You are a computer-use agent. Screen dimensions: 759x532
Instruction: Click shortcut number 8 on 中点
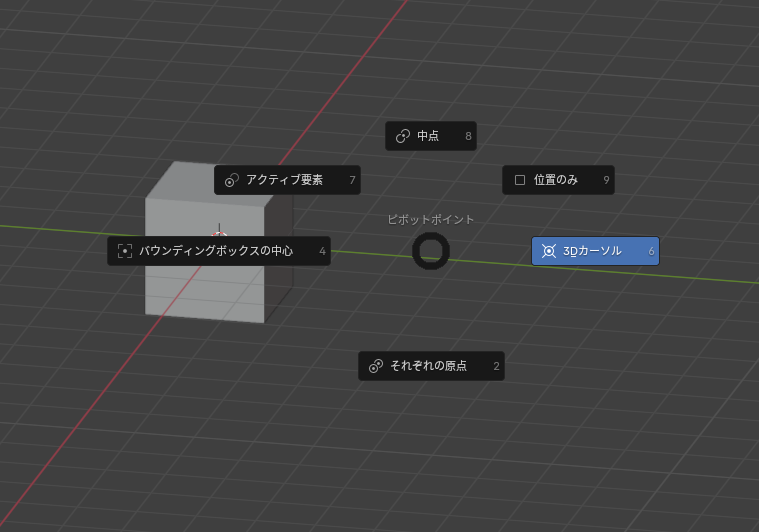pos(468,136)
